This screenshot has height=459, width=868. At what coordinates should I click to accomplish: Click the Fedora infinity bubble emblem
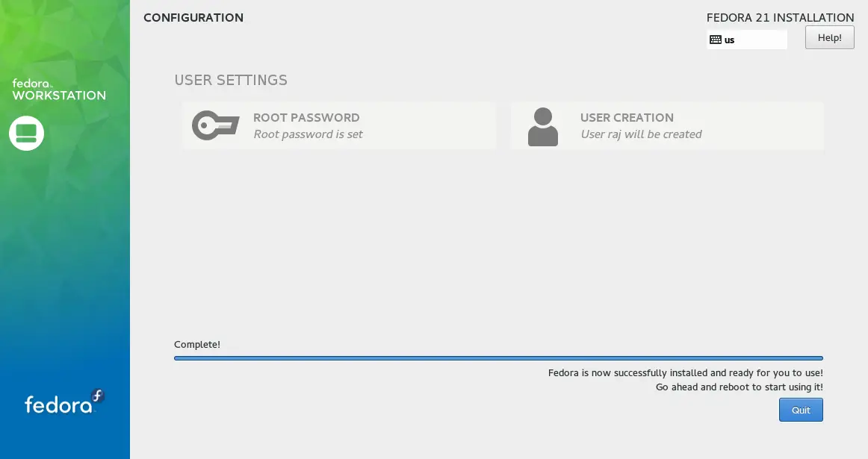pos(97,396)
